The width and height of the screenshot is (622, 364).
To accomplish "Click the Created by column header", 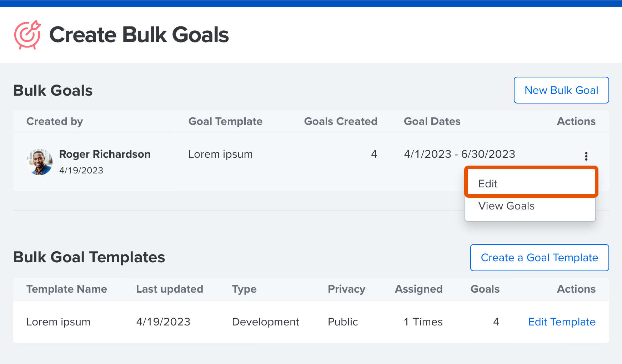I will [54, 121].
